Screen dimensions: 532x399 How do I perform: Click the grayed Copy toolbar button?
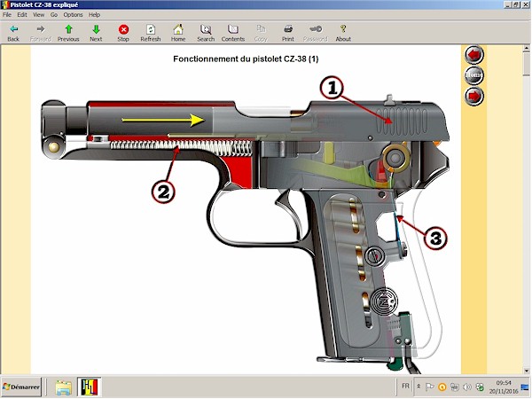pyautogui.click(x=261, y=34)
